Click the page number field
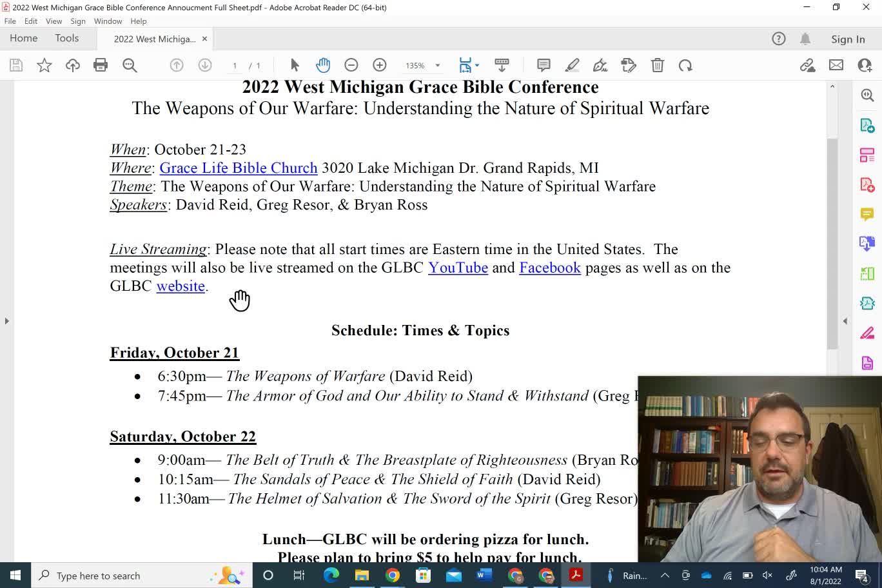882x588 pixels. [235, 65]
